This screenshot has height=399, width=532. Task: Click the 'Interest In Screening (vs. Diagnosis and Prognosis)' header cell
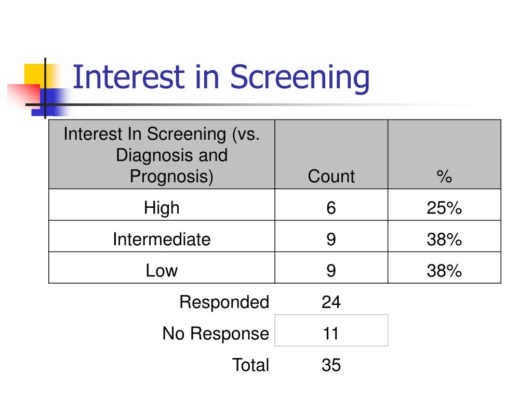click(x=162, y=154)
